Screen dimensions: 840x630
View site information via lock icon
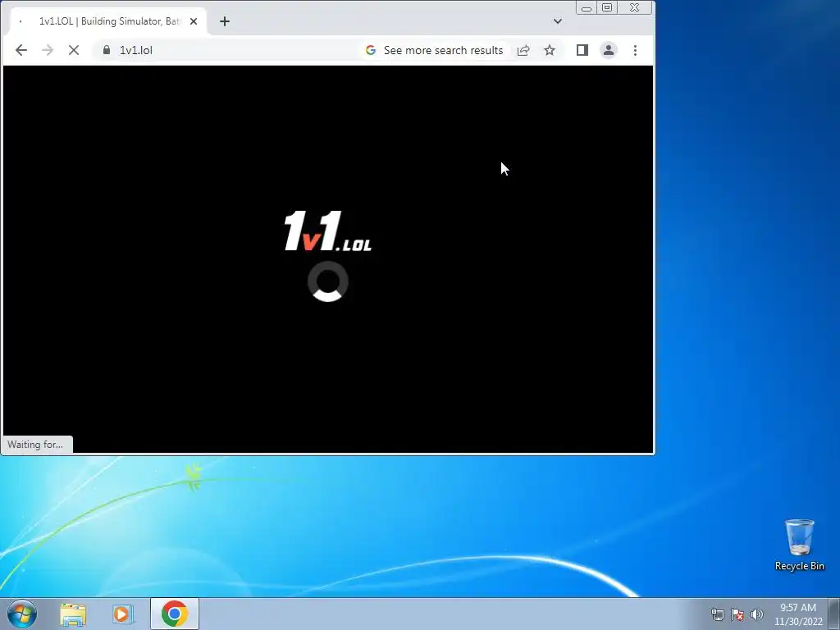tap(107, 50)
